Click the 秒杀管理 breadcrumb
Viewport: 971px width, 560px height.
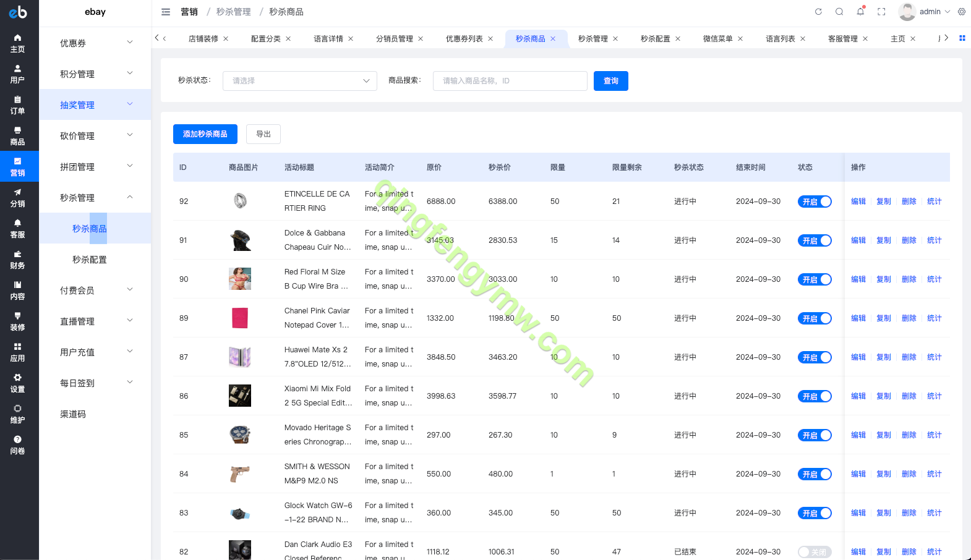click(234, 12)
